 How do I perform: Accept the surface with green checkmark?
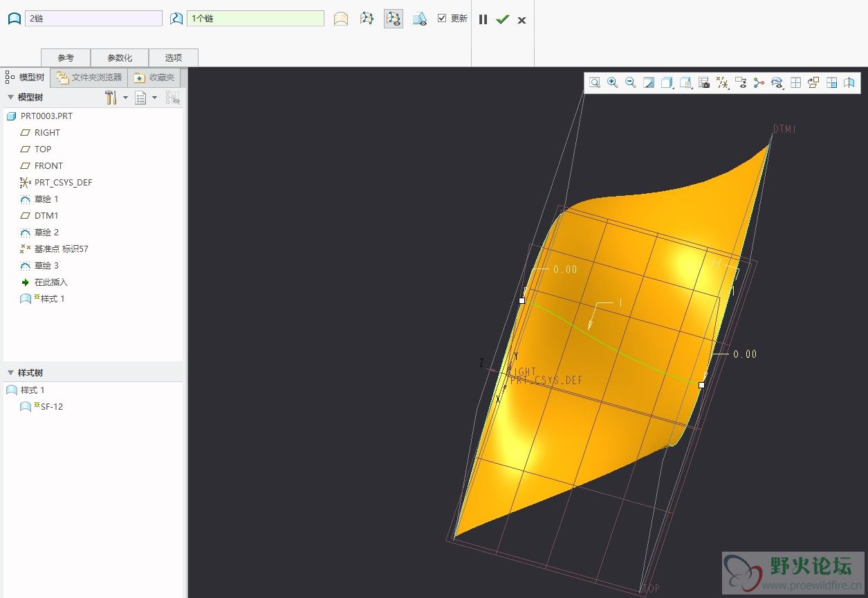click(502, 19)
